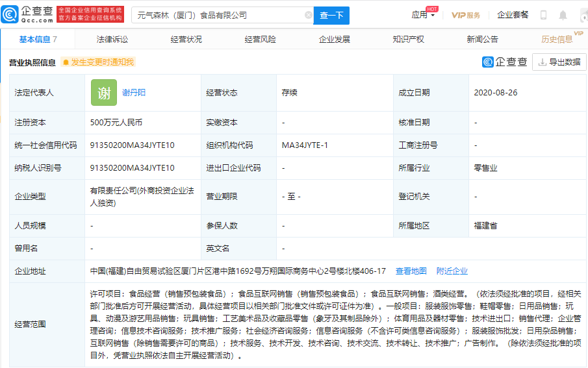Image resolution: width=588 pixels, height=368 pixels.
Task: Expand the 应用 dropdown menu
Action: pos(423,15)
